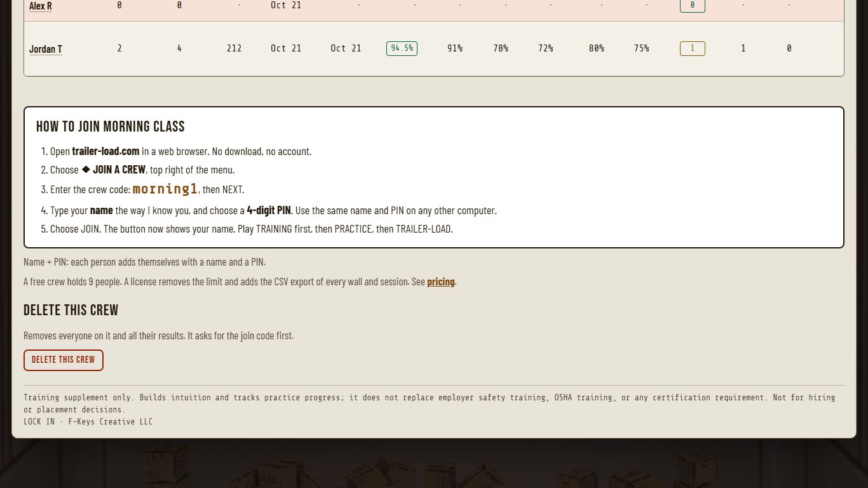
Task: Open Jordan T's name link
Action: click(x=46, y=49)
